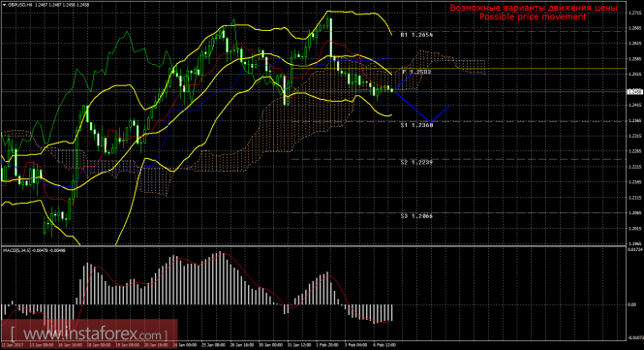Image resolution: width=644 pixels, height=350 pixels.
Task: Select the 1 Feb 20:00 time axis label
Action: pyautogui.click(x=327, y=345)
